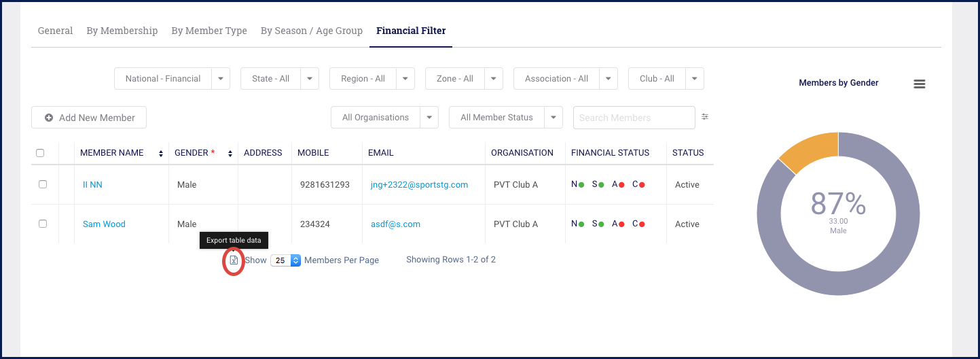Sort by Member Name column arrows
The image size is (980, 359).
pos(161,154)
